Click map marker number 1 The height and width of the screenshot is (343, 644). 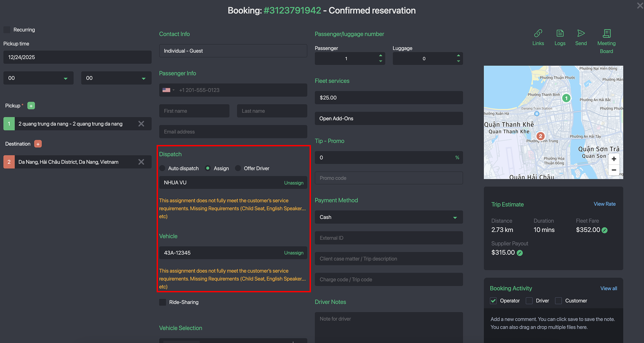pos(566,98)
